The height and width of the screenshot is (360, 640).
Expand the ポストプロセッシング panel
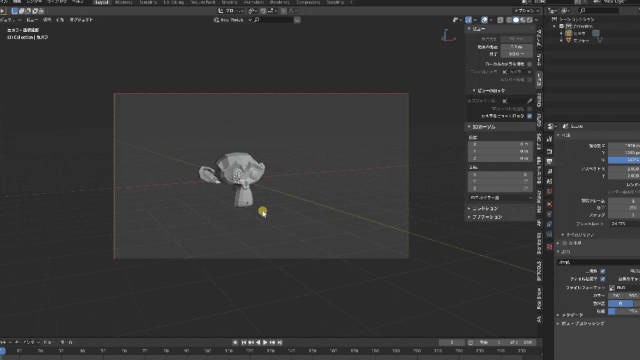click(580, 324)
